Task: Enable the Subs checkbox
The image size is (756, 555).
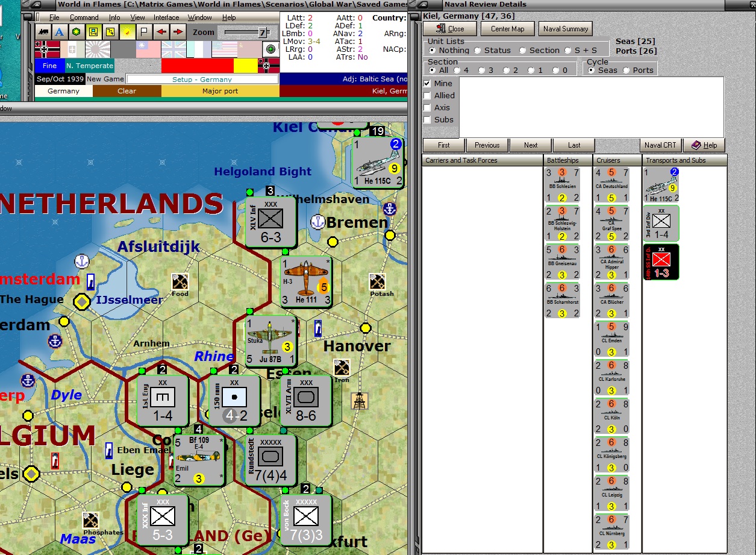Action: (427, 120)
